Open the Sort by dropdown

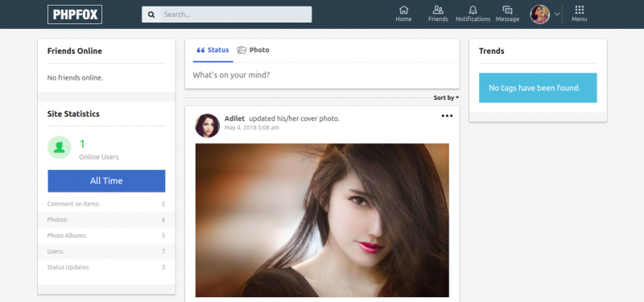tap(446, 97)
